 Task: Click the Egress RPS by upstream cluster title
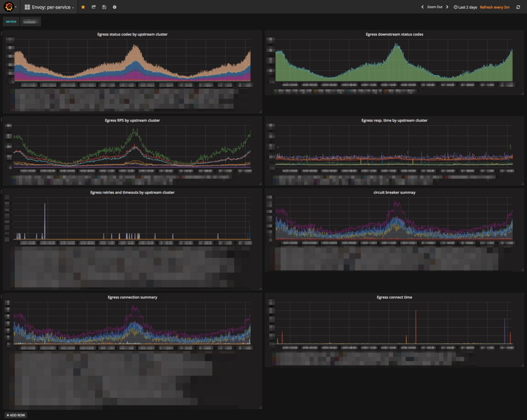[132, 120]
